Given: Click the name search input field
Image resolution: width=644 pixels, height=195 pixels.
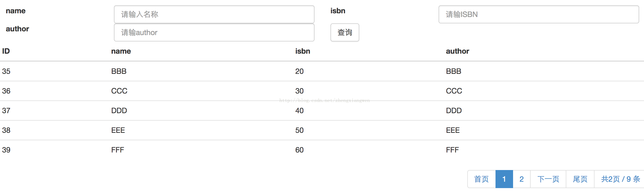Looking at the screenshot, I should tap(214, 14).
